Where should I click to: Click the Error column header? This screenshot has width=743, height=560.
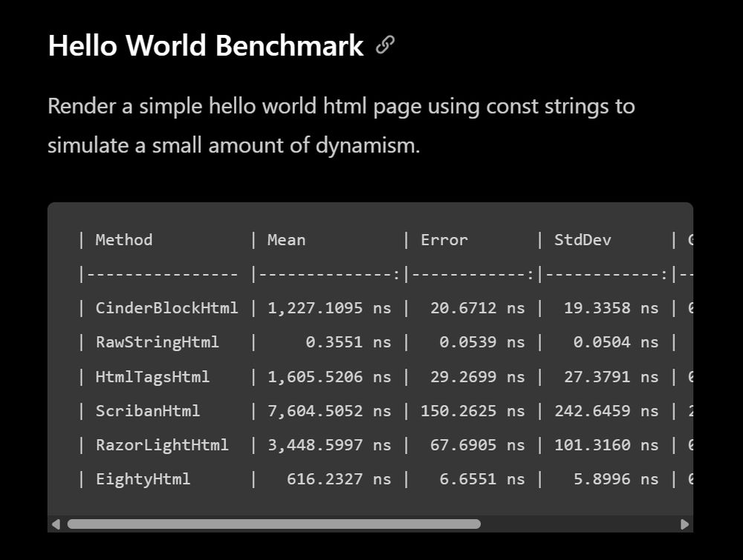[444, 240]
